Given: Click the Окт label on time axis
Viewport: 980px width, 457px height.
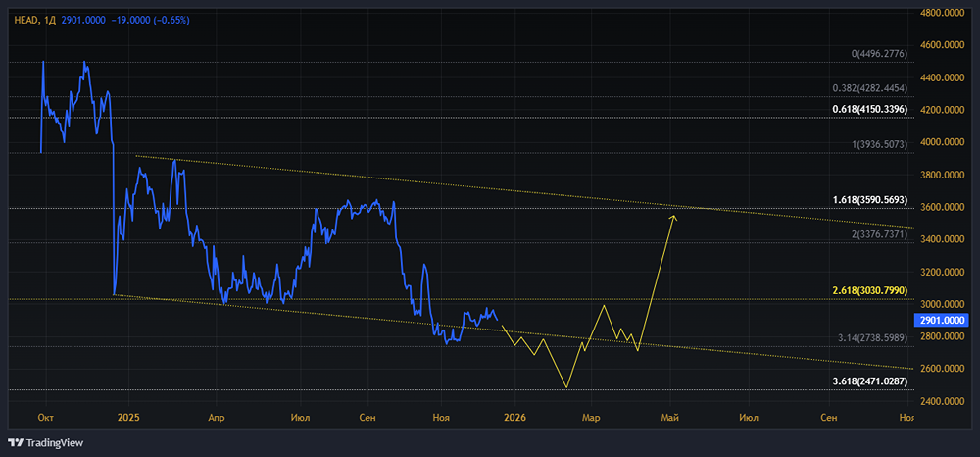Looking at the screenshot, I should [x=44, y=417].
